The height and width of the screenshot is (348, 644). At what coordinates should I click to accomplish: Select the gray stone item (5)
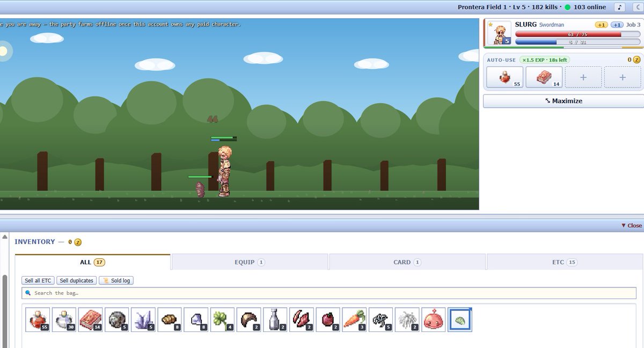[116, 320]
